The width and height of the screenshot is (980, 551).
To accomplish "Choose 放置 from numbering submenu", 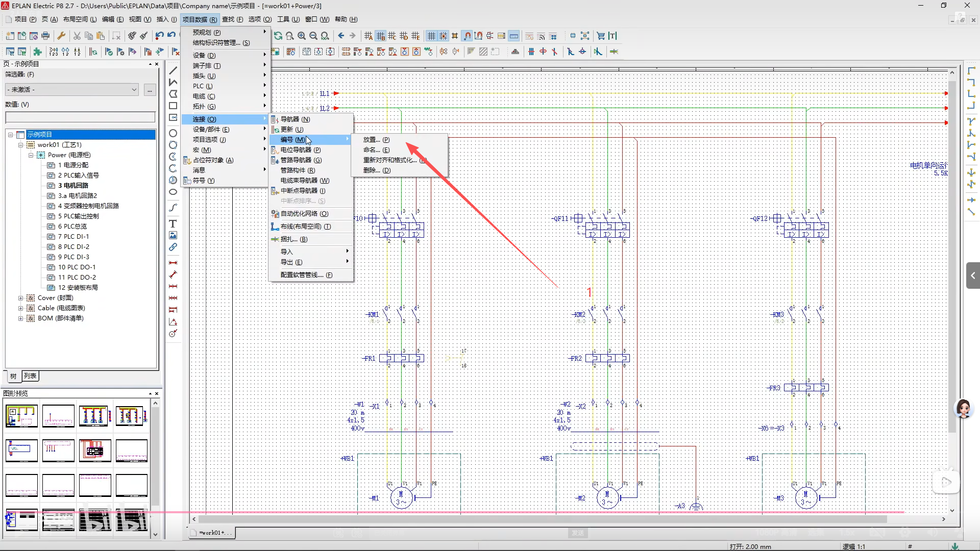I will (x=376, y=140).
